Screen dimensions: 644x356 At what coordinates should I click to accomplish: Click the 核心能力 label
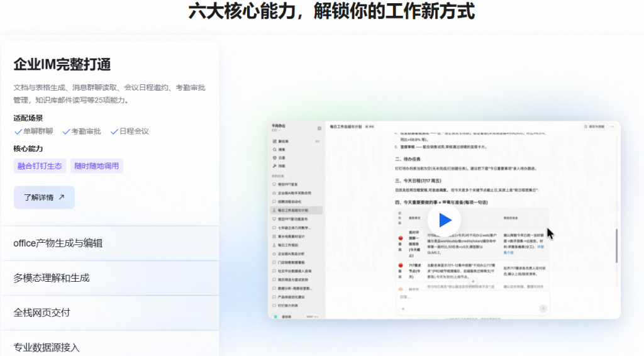[x=28, y=148]
